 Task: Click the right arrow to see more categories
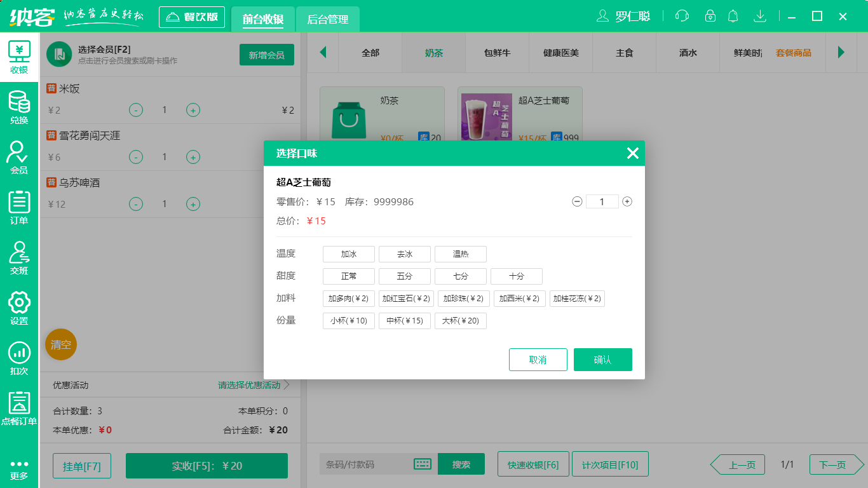(842, 53)
